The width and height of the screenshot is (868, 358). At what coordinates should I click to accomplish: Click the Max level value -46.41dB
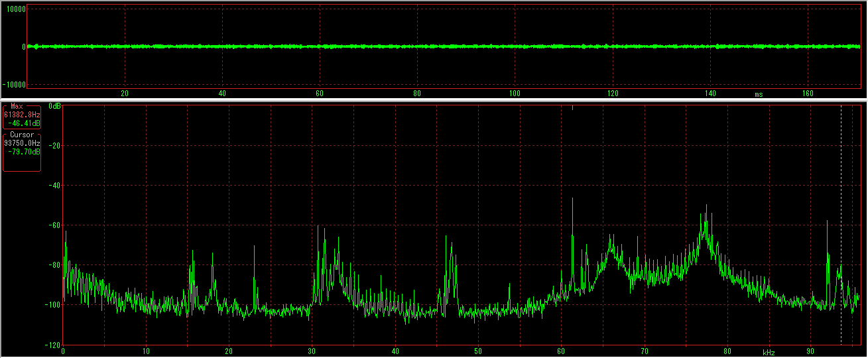pos(24,123)
